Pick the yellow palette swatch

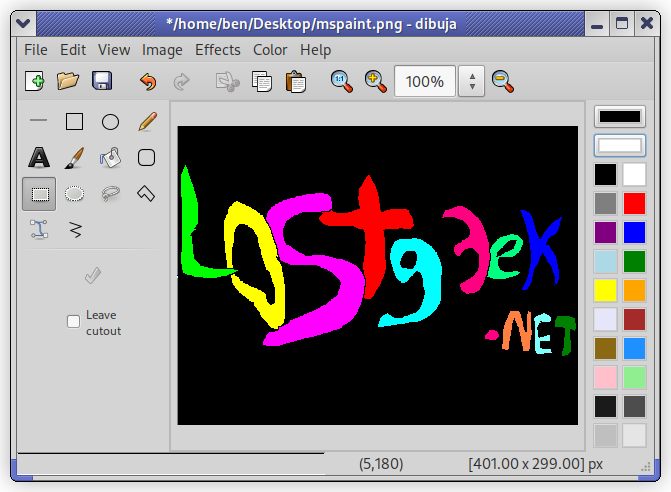tap(605, 290)
